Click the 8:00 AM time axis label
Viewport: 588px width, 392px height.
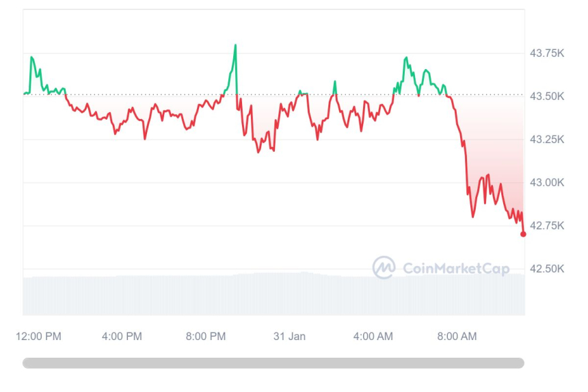click(457, 337)
